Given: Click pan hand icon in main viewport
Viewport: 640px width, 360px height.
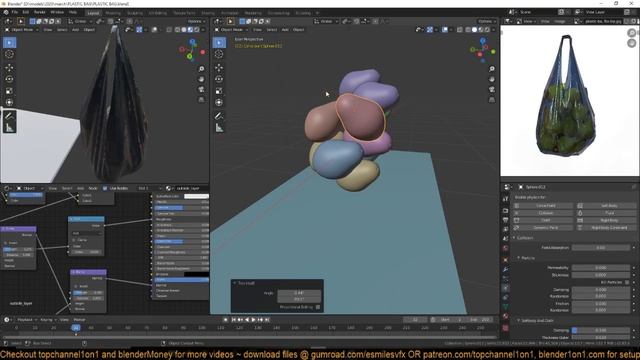Looking at the screenshot, I should tap(492, 79).
